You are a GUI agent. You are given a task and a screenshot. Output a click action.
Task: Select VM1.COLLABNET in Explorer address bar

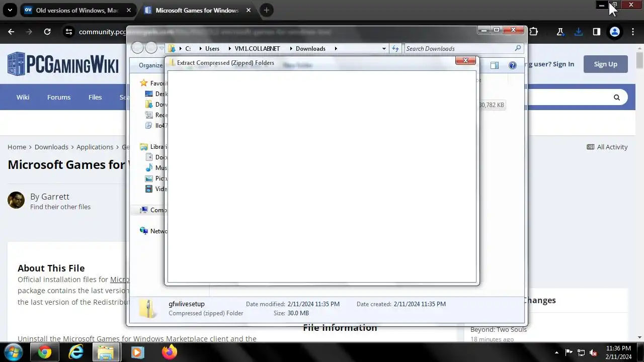(257, 48)
